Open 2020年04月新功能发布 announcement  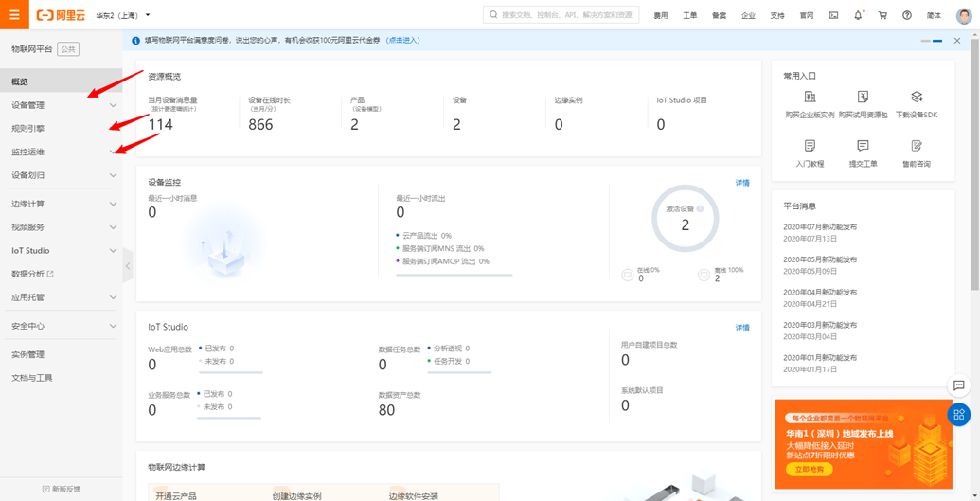point(820,292)
